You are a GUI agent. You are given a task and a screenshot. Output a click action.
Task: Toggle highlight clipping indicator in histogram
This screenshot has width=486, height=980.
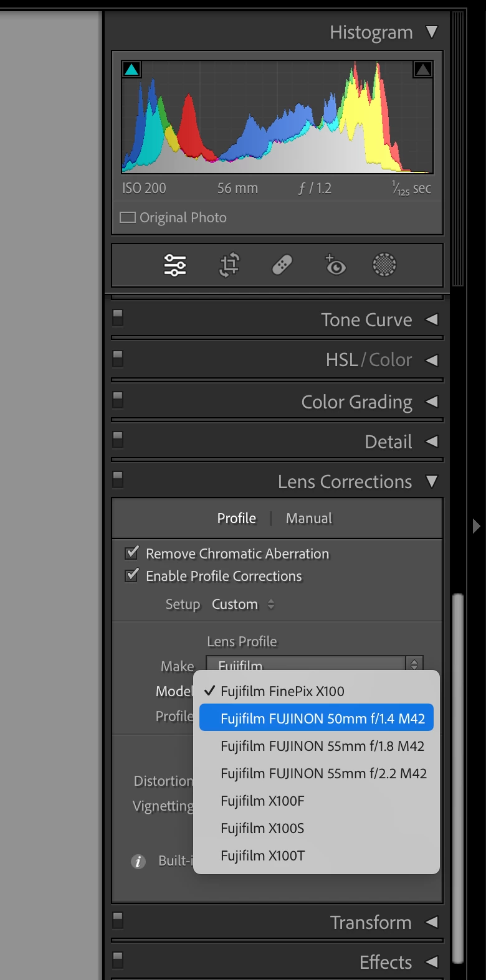click(x=422, y=69)
